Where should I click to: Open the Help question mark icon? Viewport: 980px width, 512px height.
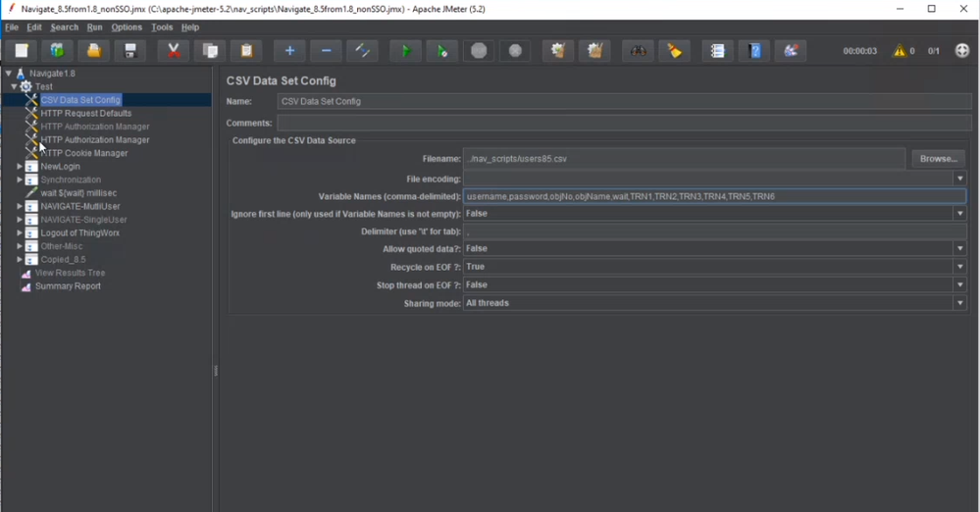754,51
